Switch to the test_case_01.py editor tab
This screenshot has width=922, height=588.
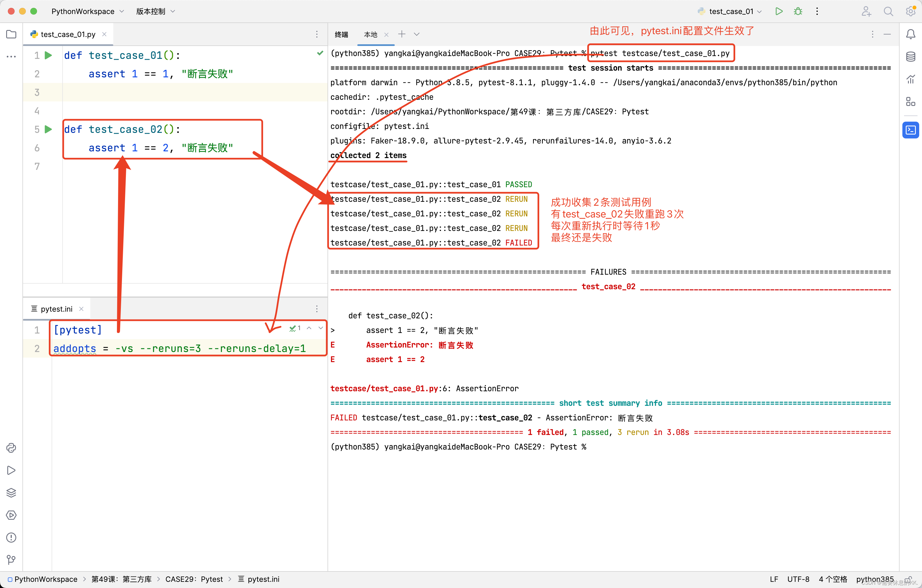pyautogui.click(x=68, y=34)
